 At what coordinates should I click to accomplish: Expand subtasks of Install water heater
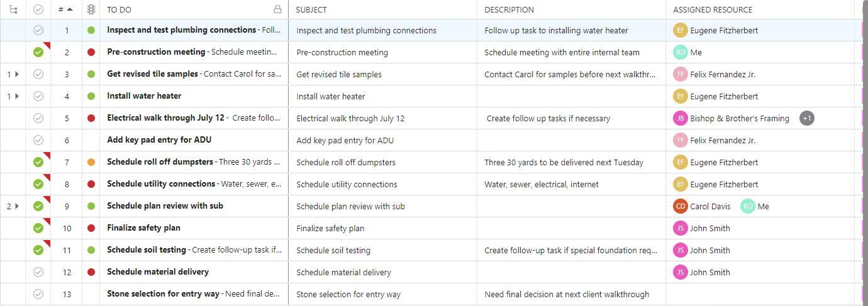(x=17, y=96)
